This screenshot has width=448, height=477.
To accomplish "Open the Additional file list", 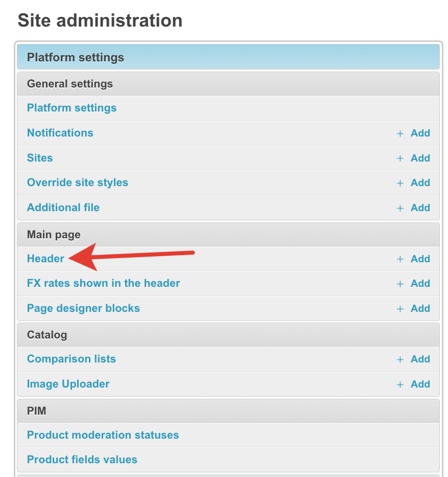I will [x=63, y=208].
